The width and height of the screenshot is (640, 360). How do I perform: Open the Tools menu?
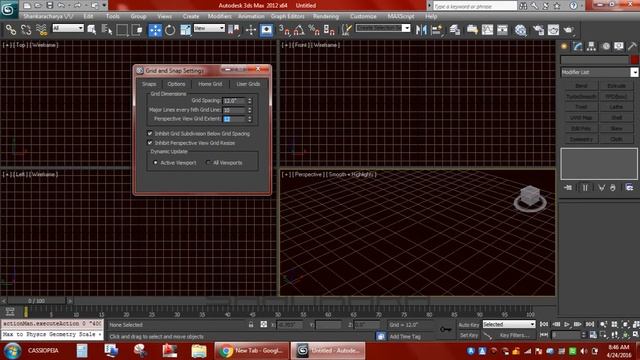click(113, 16)
